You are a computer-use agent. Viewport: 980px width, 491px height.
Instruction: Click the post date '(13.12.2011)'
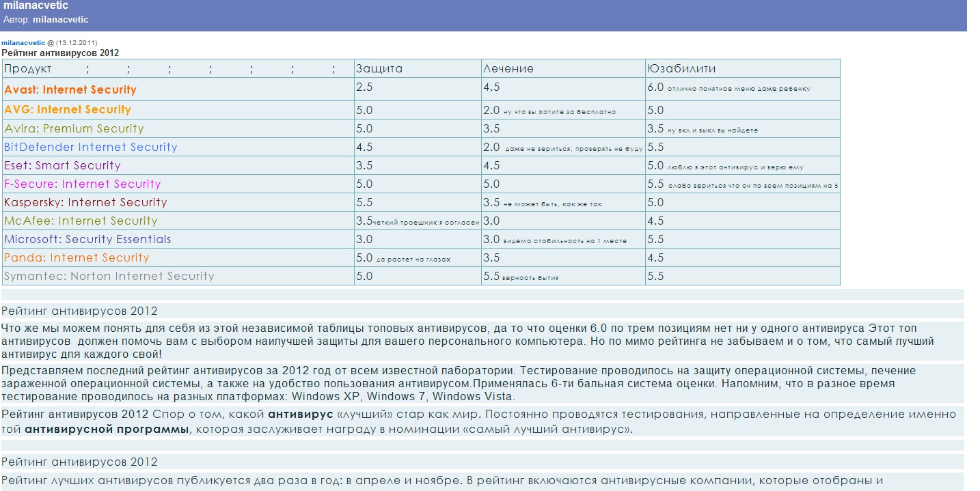tap(77, 42)
